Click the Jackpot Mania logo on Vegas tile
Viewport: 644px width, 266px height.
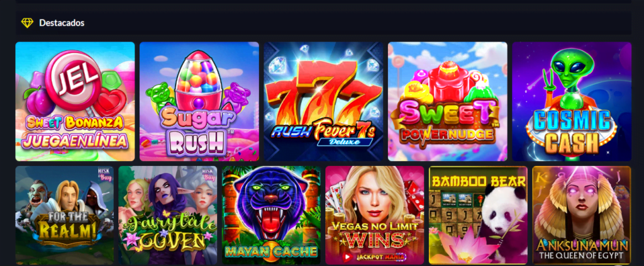pos(375,257)
